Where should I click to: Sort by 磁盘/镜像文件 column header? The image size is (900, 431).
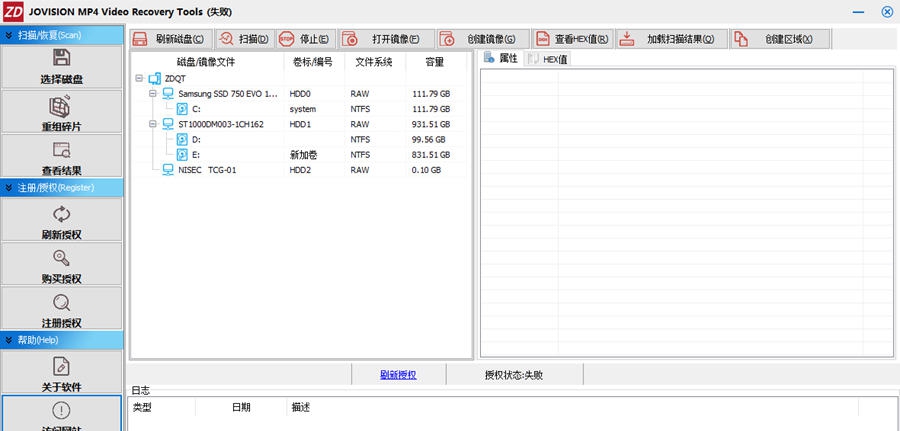pyautogui.click(x=206, y=61)
